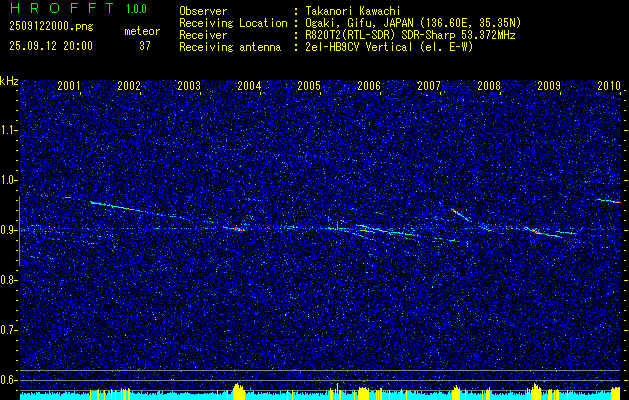629x400 pixels.
Task: Click the yellow power burst under 2004
Action: coord(239,392)
